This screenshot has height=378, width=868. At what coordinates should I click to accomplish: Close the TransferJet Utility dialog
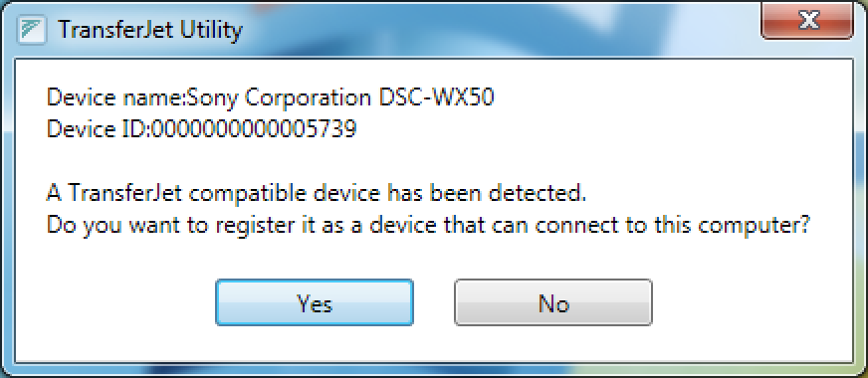(807, 21)
